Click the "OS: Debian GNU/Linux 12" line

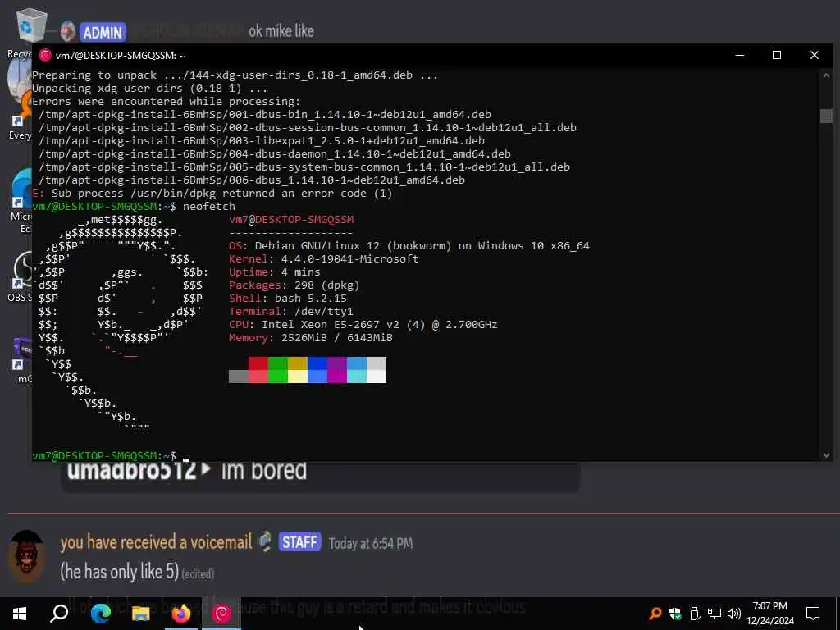coord(409,246)
